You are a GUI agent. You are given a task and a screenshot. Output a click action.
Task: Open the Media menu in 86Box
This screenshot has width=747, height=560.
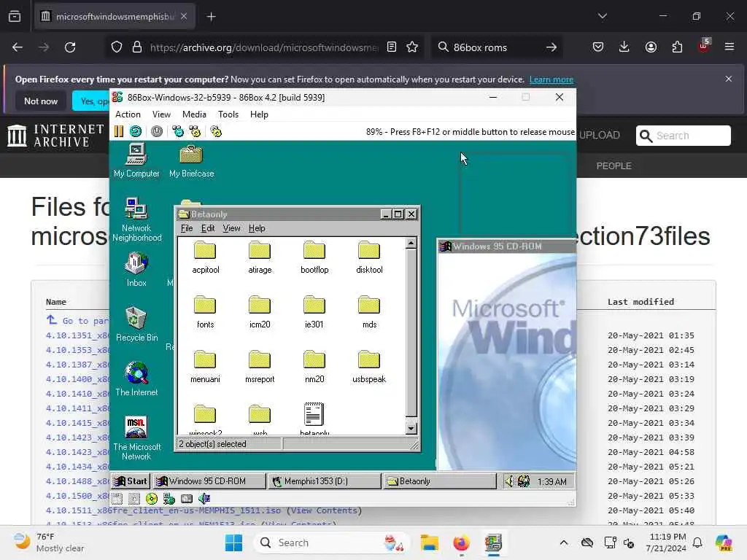click(194, 114)
